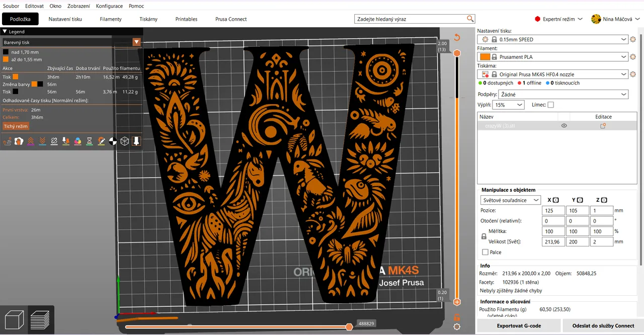
Task: Toggle tool marker nozzle icon
Action: (x=136, y=141)
